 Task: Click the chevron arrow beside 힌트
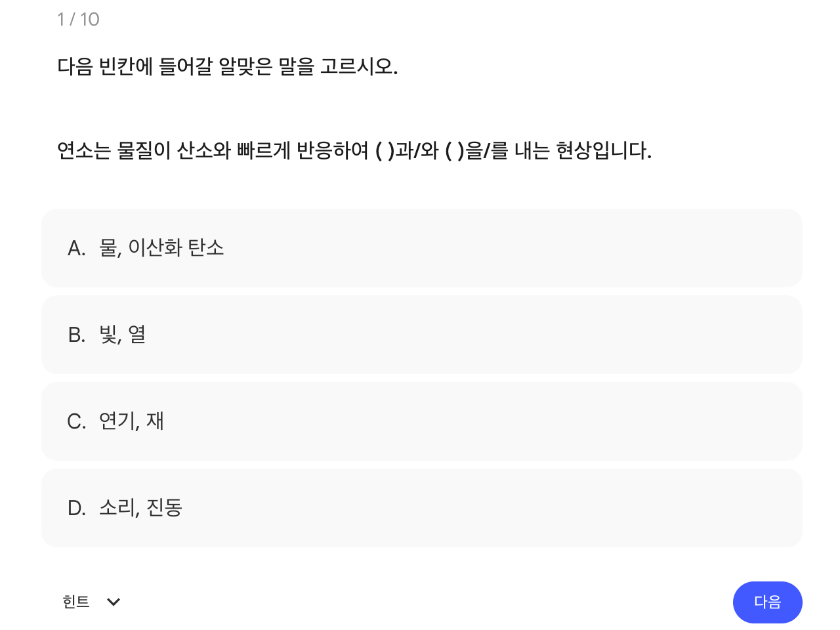point(114,602)
